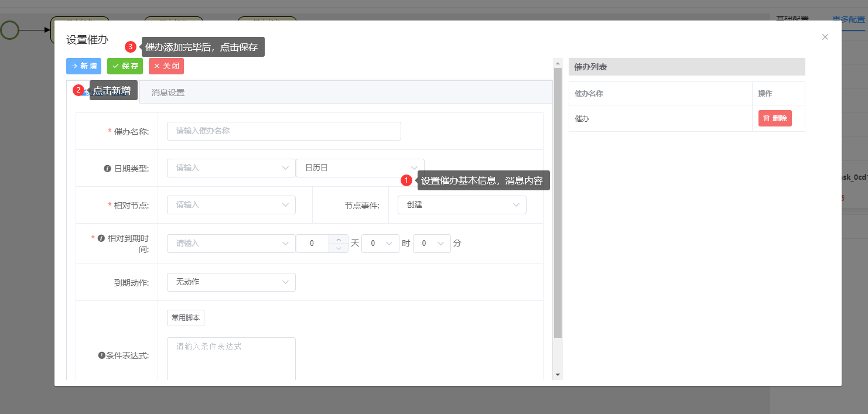Delete the 催办 entry in reminder list
868x414 pixels.
(x=774, y=118)
